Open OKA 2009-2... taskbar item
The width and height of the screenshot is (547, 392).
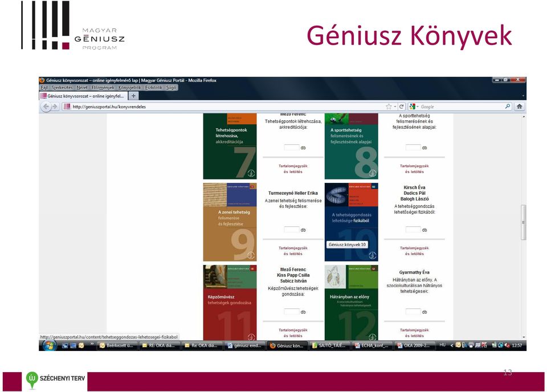(x=414, y=345)
